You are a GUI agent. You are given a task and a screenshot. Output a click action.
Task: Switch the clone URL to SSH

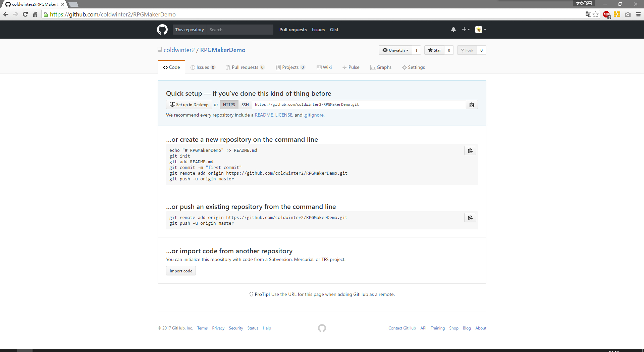click(245, 105)
